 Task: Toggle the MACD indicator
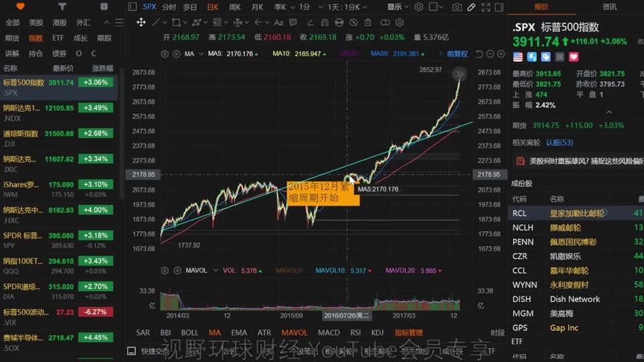point(329,333)
